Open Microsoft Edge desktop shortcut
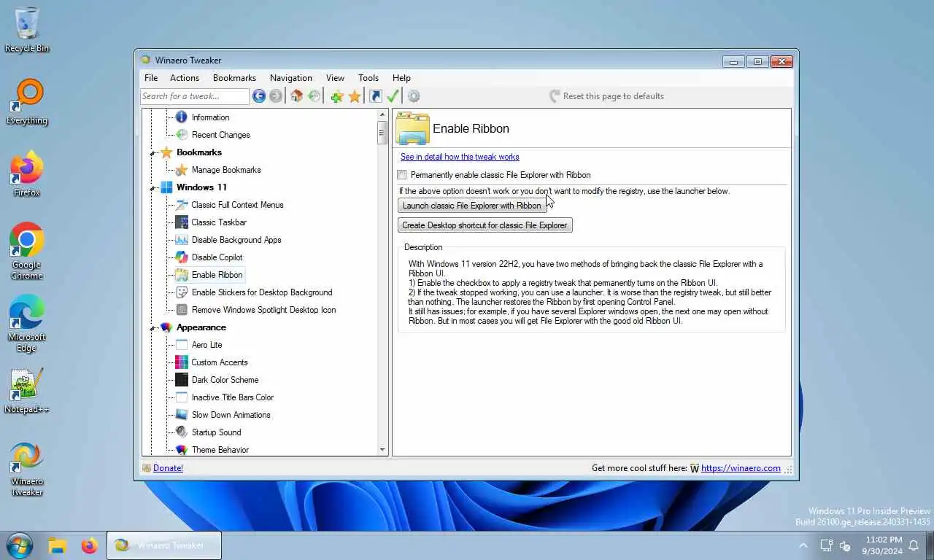Viewport: 934px width, 560px height. point(27,324)
